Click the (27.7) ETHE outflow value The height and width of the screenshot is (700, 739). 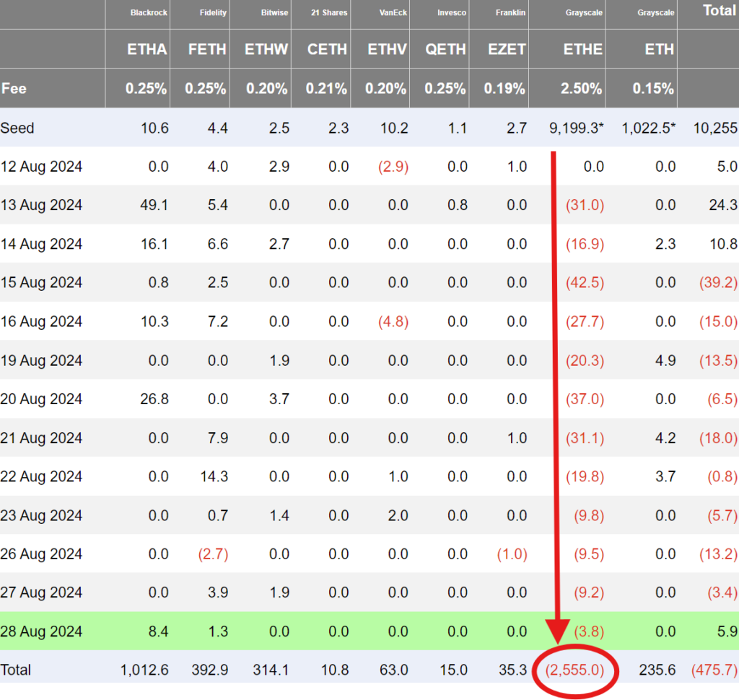pyautogui.click(x=585, y=322)
